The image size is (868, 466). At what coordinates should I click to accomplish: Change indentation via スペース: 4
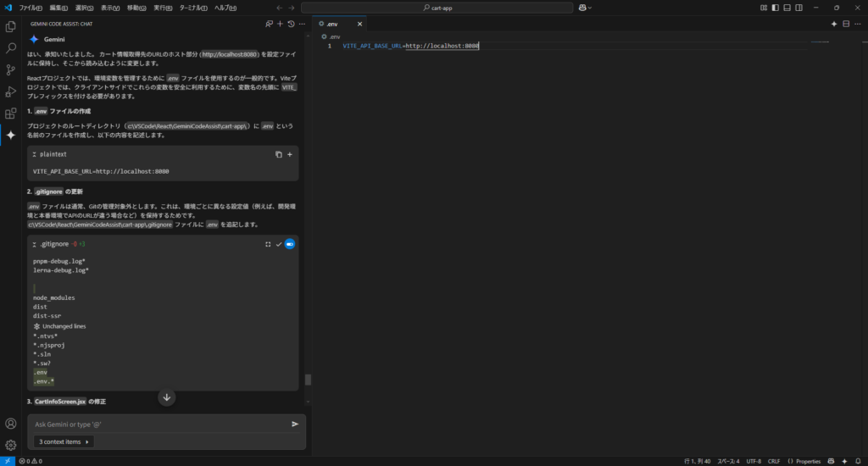point(728,461)
